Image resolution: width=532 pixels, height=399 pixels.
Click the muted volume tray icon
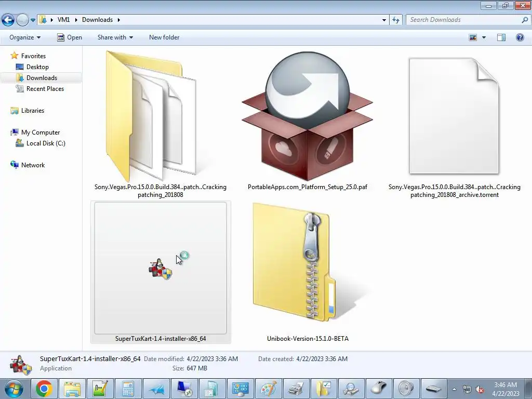[x=480, y=389]
